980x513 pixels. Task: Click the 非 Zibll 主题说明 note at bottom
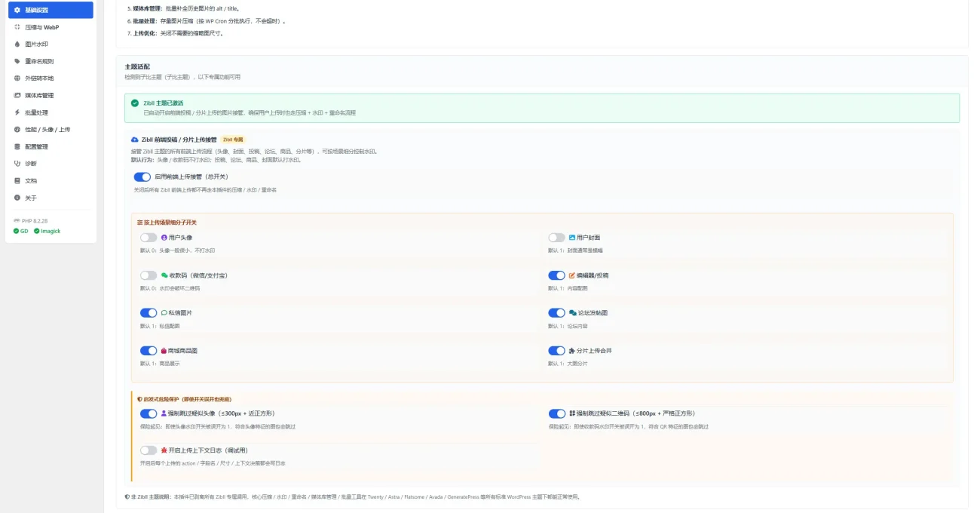click(x=352, y=497)
